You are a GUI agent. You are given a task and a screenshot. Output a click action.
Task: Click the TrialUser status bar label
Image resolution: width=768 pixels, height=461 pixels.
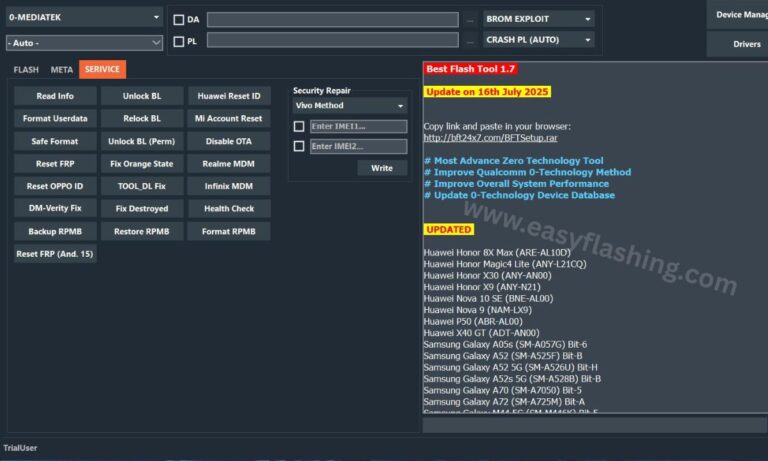[20, 448]
